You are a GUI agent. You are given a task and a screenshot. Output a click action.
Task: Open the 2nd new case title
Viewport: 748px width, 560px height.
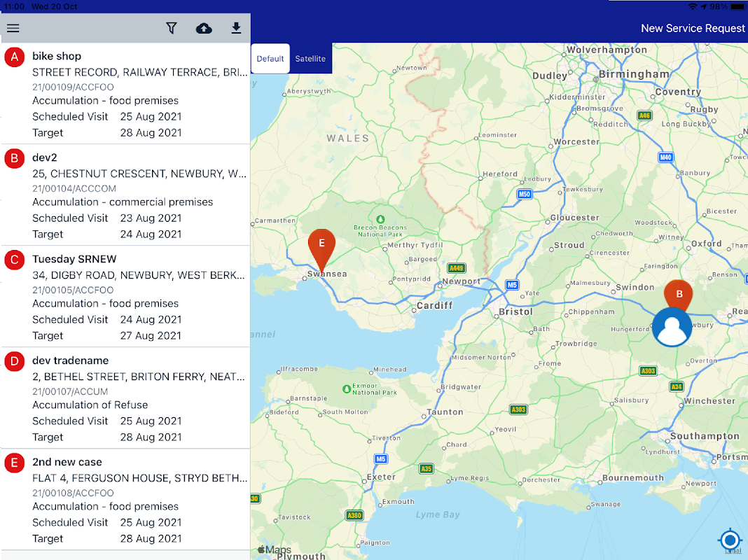67,462
